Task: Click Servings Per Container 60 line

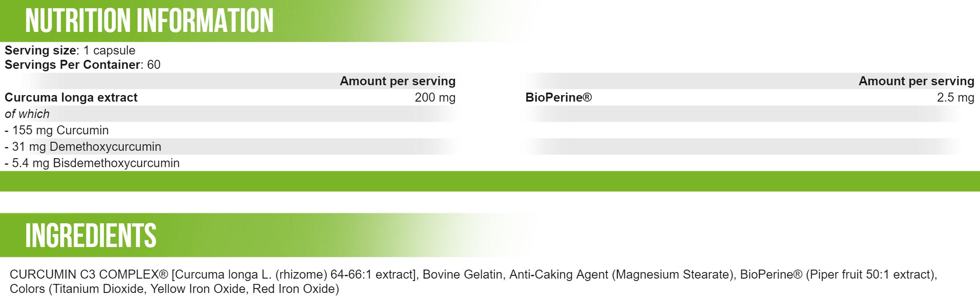Action: [x=82, y=65]
